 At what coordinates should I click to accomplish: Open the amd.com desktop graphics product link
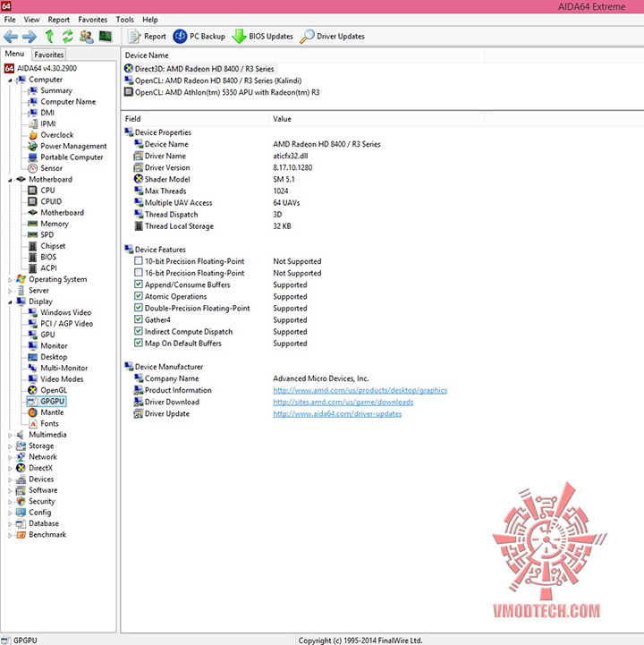tap(360, 390)
